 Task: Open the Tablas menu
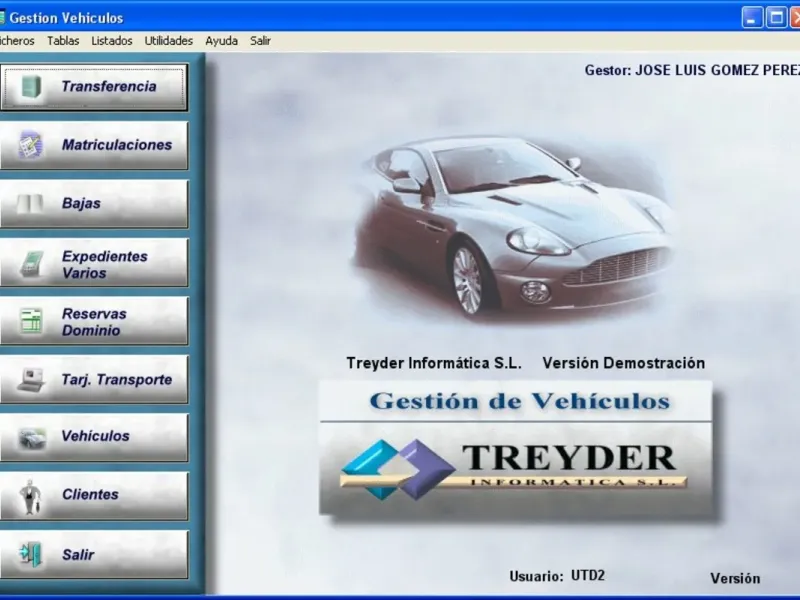pos(63,41)
